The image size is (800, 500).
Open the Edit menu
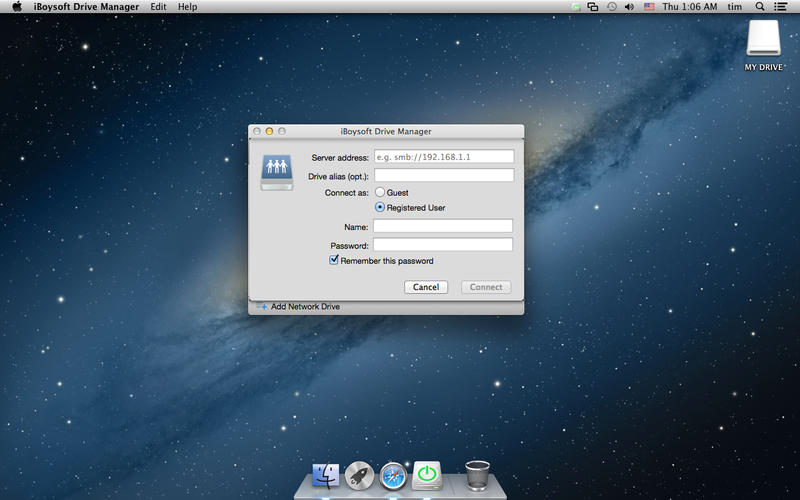click(x=158, y=7)
